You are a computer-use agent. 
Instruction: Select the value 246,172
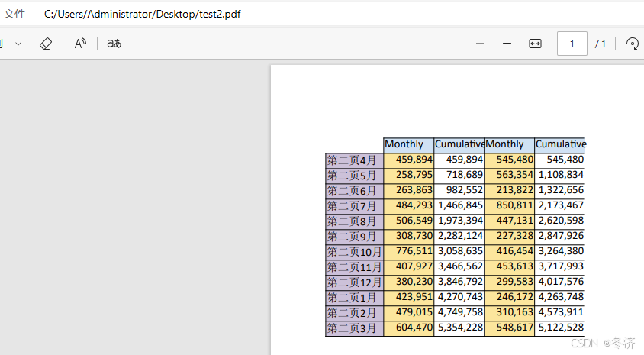(514, 296)
